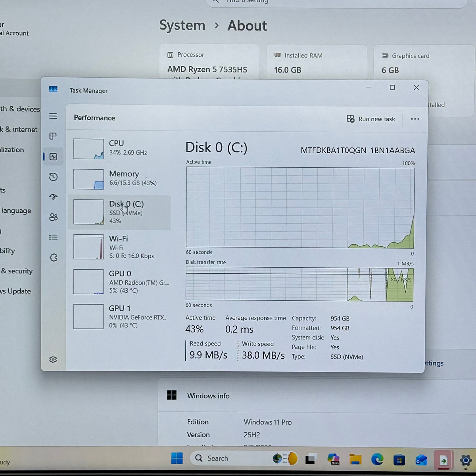Open the App history page icon

(x=53, y=177)
